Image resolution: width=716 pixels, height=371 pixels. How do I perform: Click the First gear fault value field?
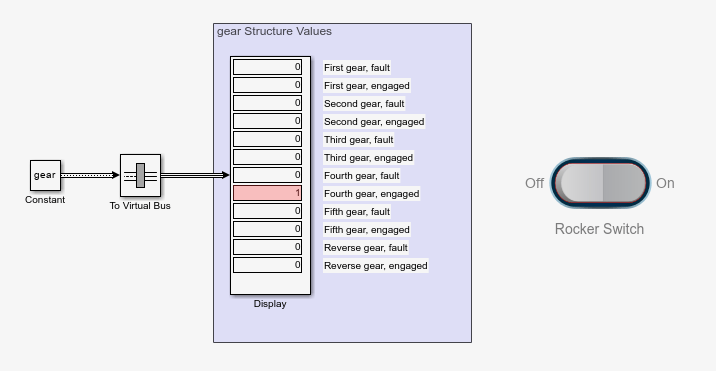point(268,67)
